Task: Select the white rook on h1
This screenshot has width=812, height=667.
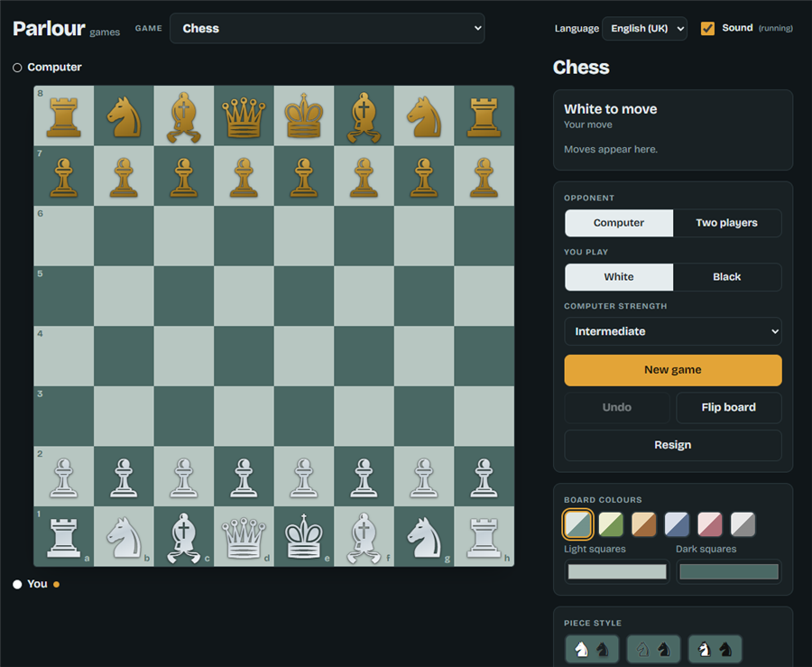Action: 484,536
